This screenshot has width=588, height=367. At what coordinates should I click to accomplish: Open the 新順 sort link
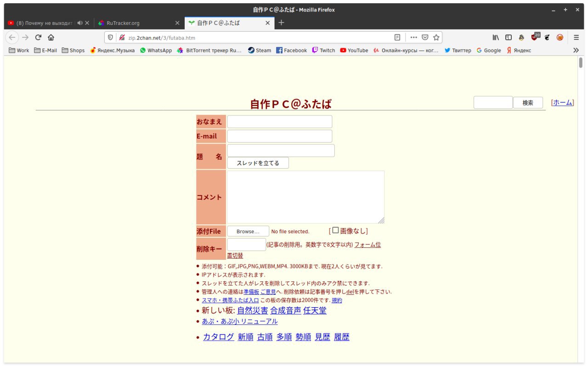pos(246,337)
